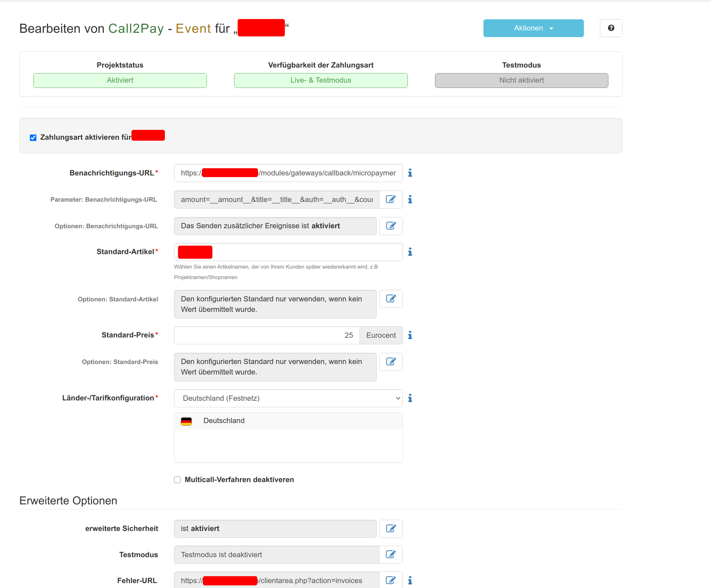Viewport: 711px width, 588px height.
Task: Focus the Standard-Artikel input field
Action: click(x=288, y=252)
